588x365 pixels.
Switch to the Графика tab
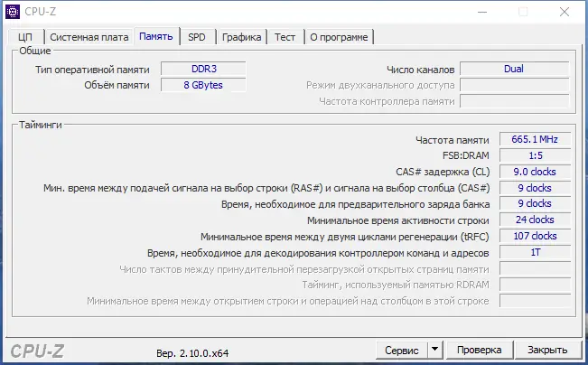241,37
